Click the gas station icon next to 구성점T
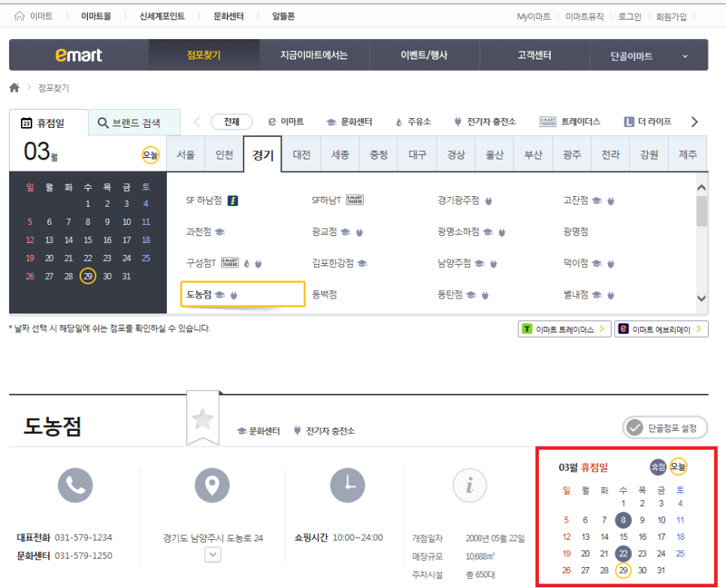726x588 pixels. (247, 263)
